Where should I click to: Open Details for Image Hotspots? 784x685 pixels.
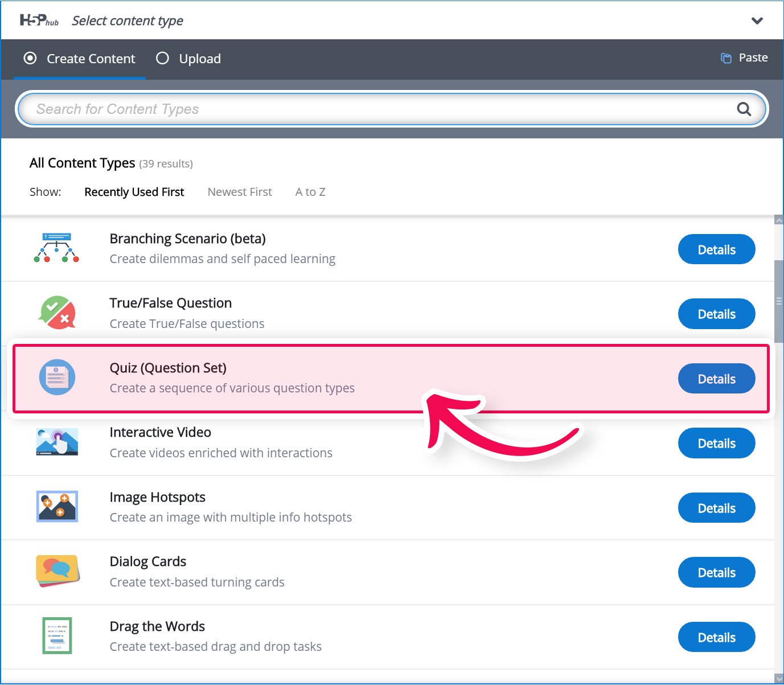point(716,508)
